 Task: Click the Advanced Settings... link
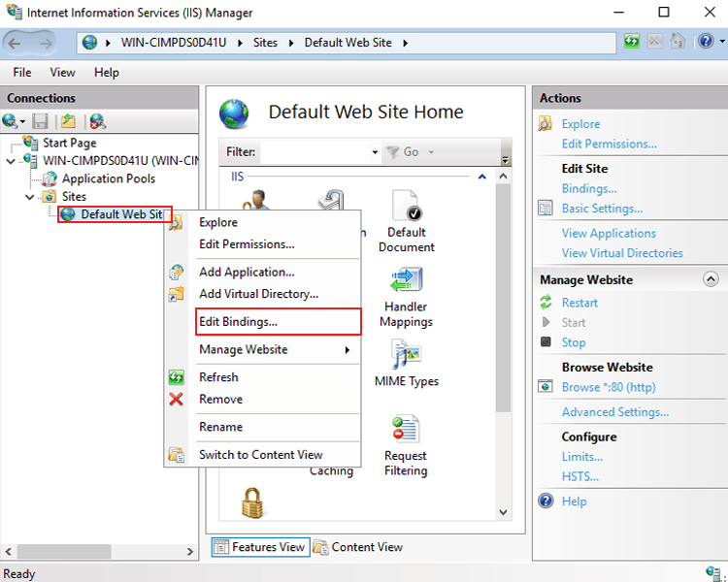point(615,412)
